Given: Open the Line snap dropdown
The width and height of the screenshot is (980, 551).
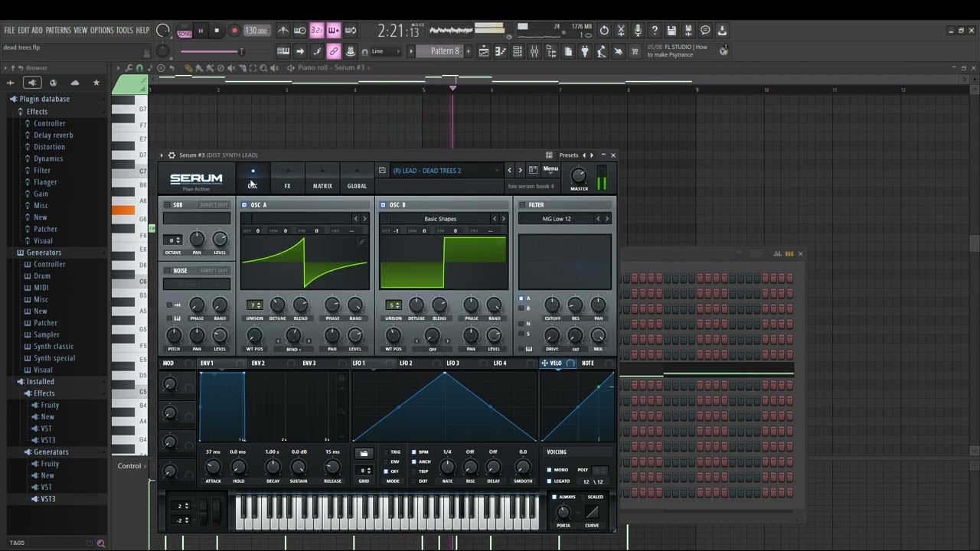Looking at the screenshot, I should click(x=385, y=51).
